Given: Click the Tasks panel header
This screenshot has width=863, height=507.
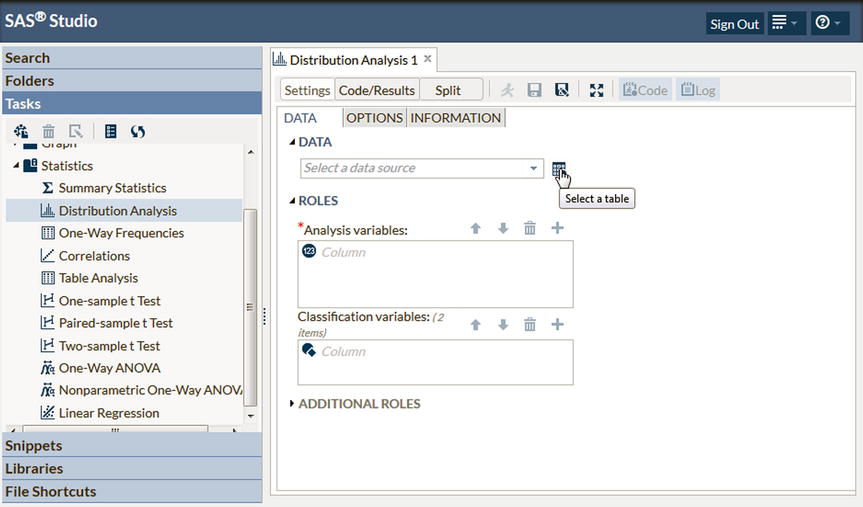Looking at the screenshot, I should point(132,103).
